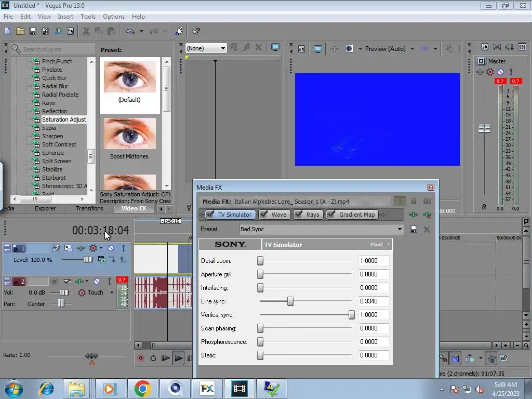Open Master bus FX gear icon
The height and width of the screenshot is (399, 532).
click(490, 72)
